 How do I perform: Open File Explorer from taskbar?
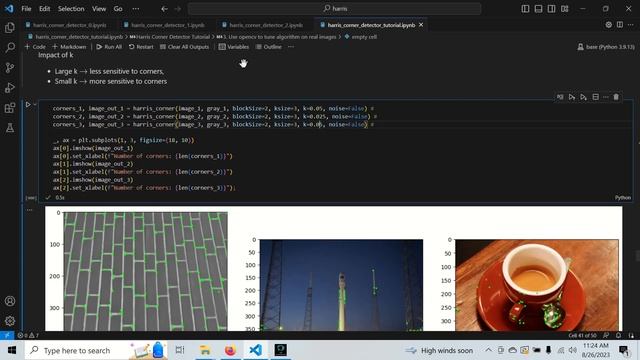click(x=205, y=350)
